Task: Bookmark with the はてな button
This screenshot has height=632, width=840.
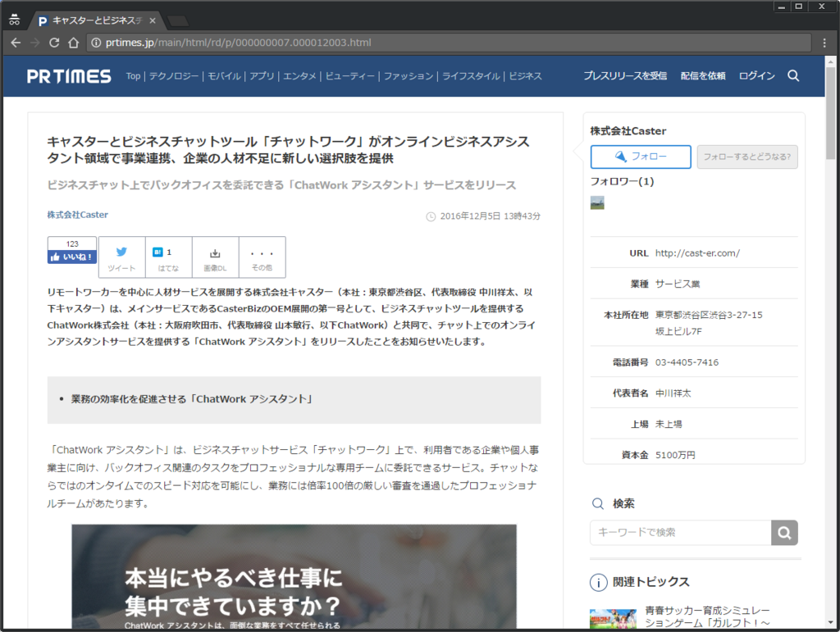Action: (x=168, y=257)
